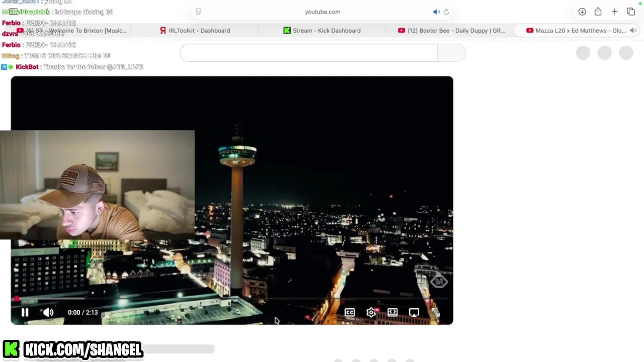Click the 0:00 / 2:13 time display
Image resolution: width=644 pixels, height=362 pixels.
pos(83,312)
